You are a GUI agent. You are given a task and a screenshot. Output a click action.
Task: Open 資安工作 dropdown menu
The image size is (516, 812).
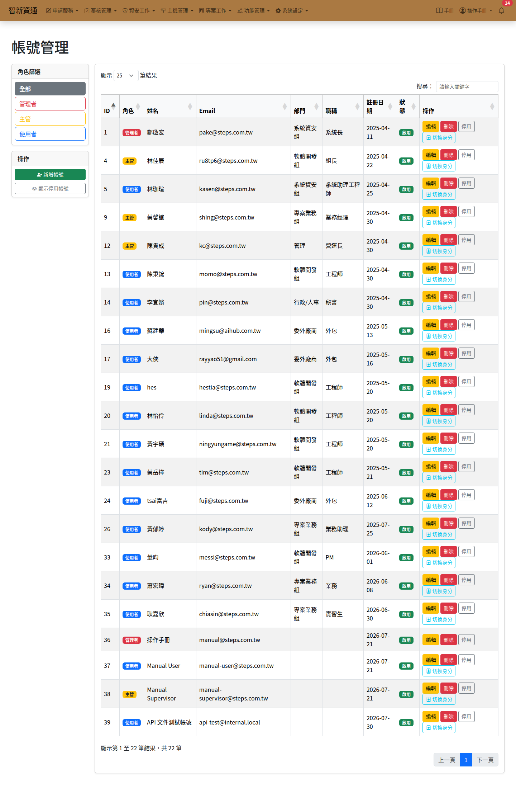point(139,11)
